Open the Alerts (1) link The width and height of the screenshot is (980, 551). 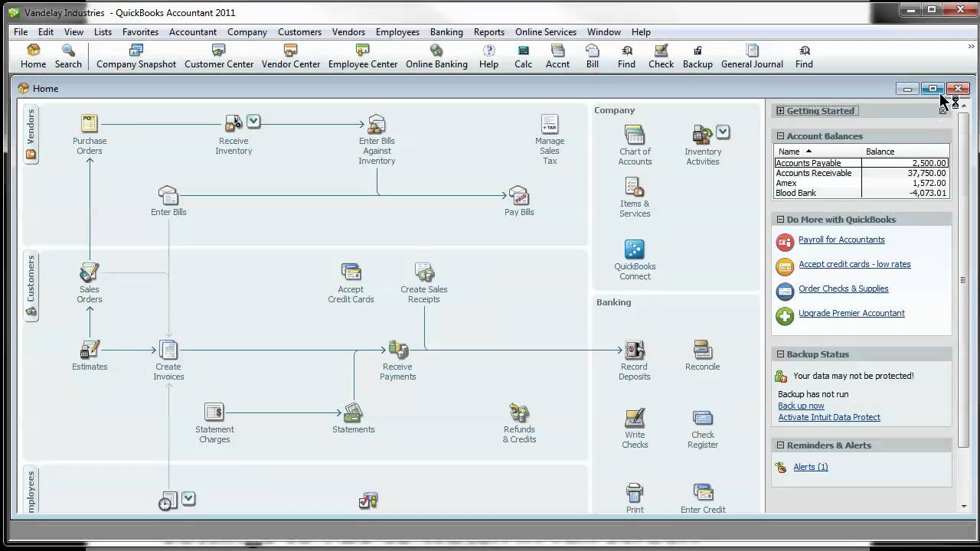click(811, 467)
